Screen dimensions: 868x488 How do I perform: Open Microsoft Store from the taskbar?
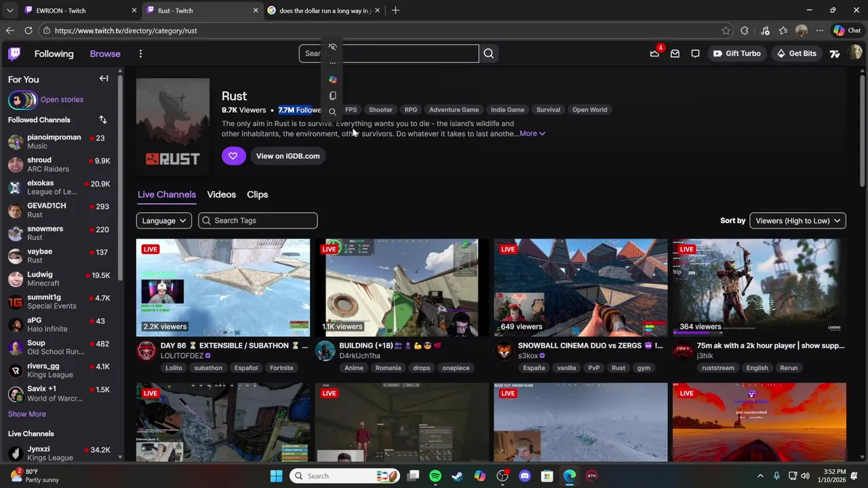pyautogui.click(x=547, y=476)
